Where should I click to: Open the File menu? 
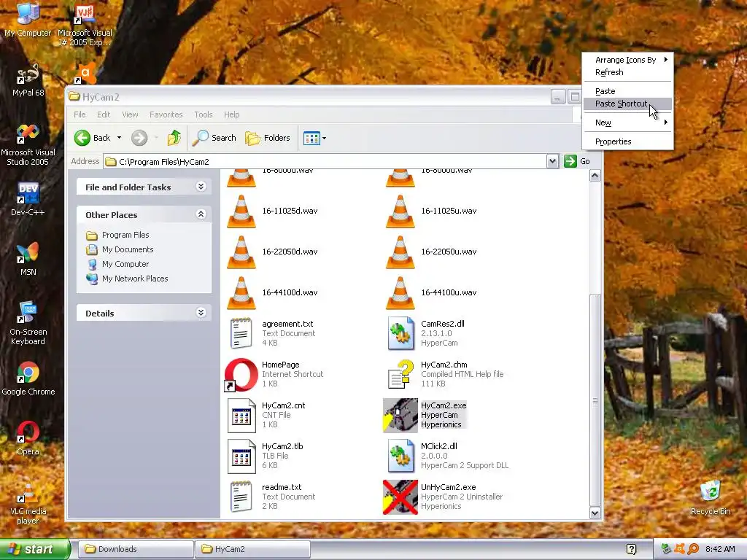80,114
